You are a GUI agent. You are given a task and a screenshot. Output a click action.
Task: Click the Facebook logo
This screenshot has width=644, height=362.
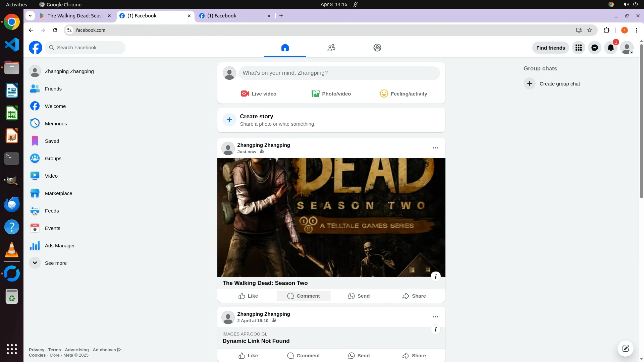[x=36, y=48]
